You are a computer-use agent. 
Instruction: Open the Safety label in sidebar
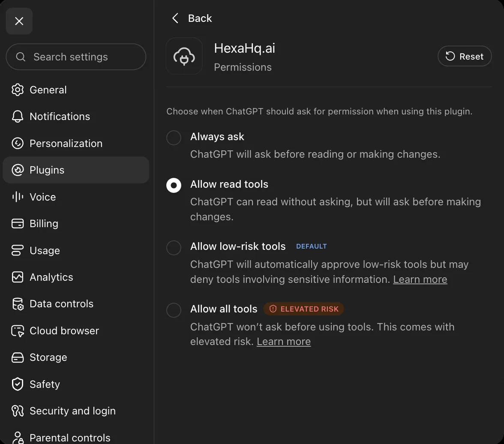[45, 384]
